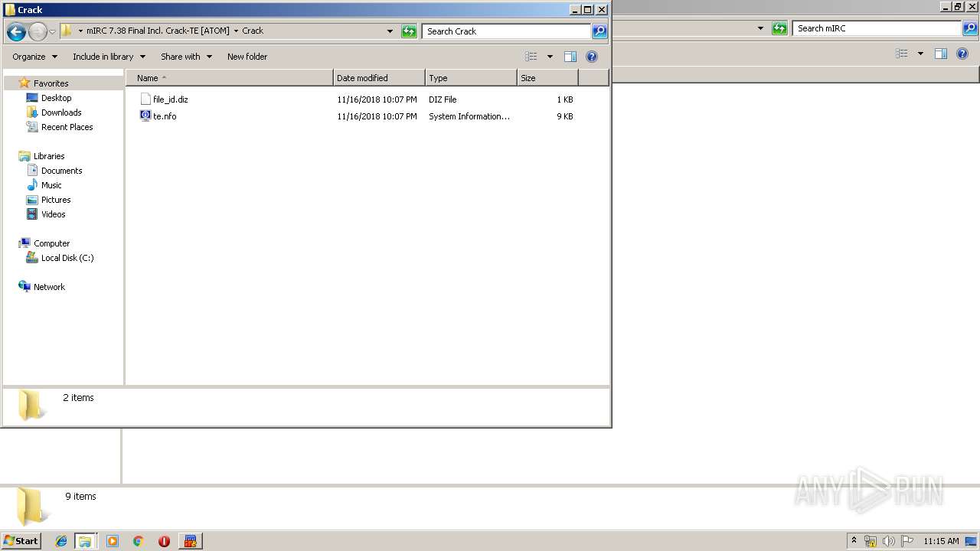Select Computer in navigation pane
This screenshot has width=980, height=551.
[51, 243]
